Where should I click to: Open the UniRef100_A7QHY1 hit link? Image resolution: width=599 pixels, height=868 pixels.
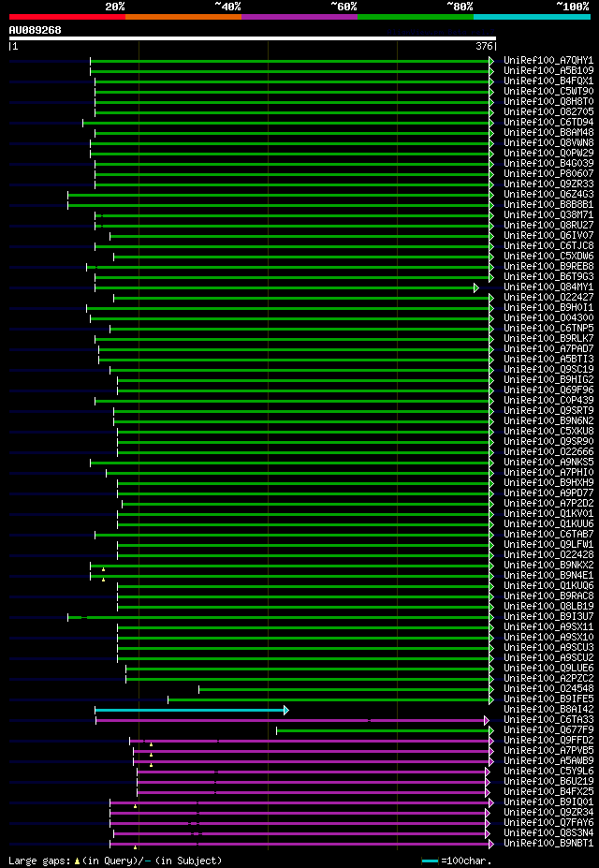pos(548,60)
